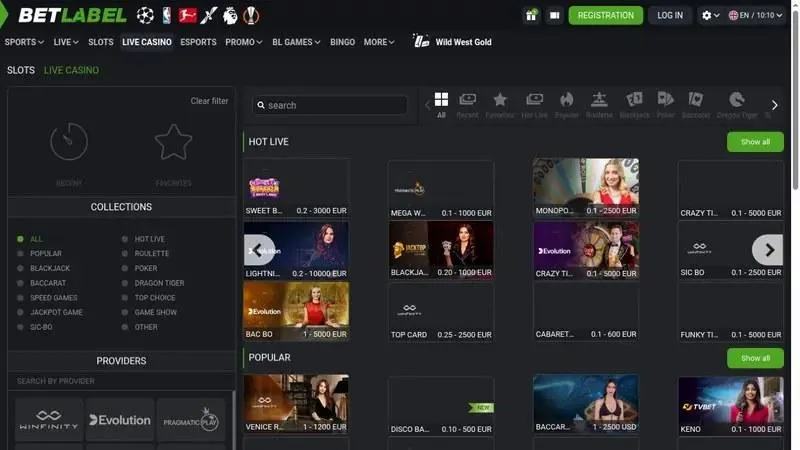
Task: Open the Champions League football icon
Action: click(x=145, y=15)
